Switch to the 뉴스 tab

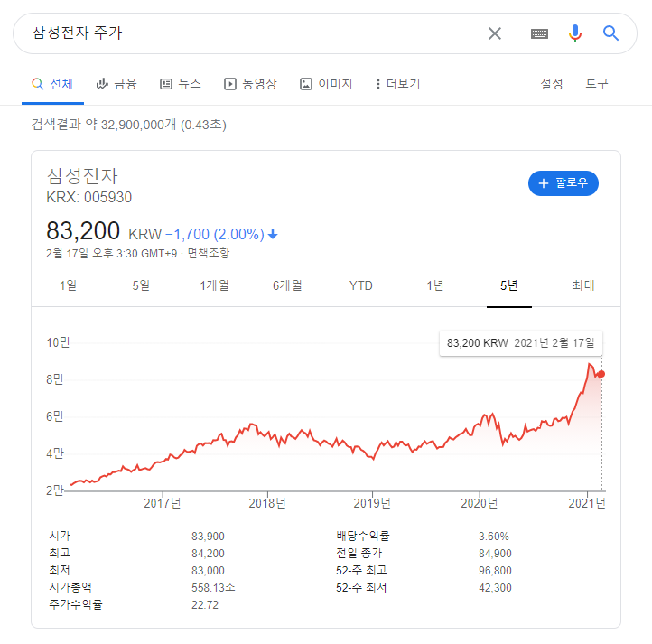[x=181, y=84]
